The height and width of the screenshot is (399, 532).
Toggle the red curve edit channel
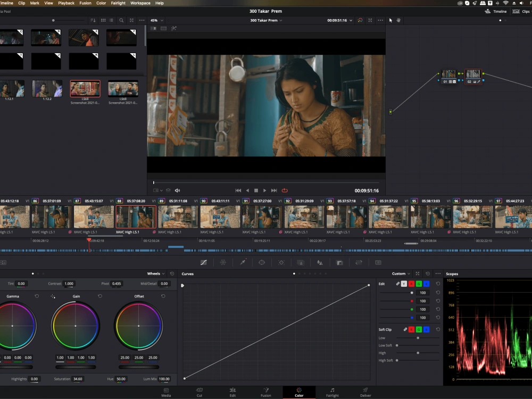(411, 284)
